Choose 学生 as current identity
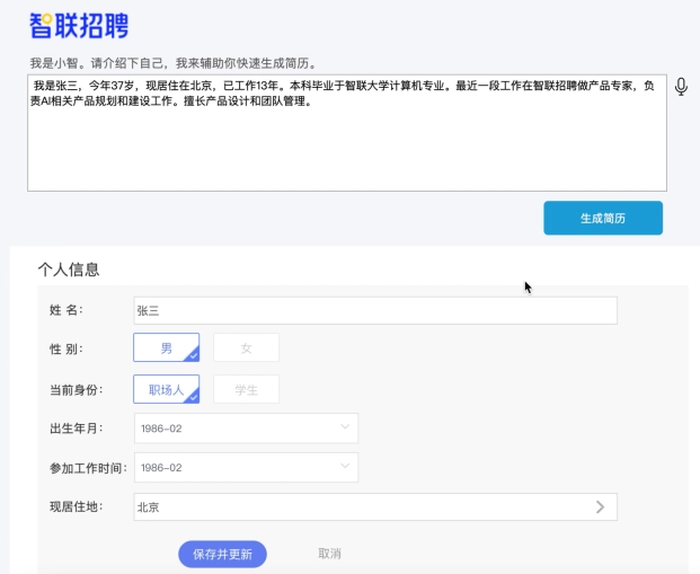 pos(246,389)
